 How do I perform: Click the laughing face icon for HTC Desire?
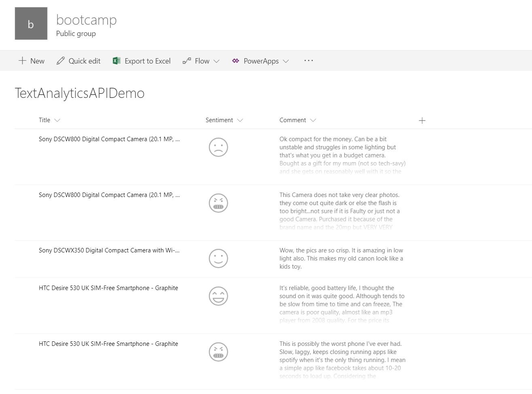coord(218,296)
